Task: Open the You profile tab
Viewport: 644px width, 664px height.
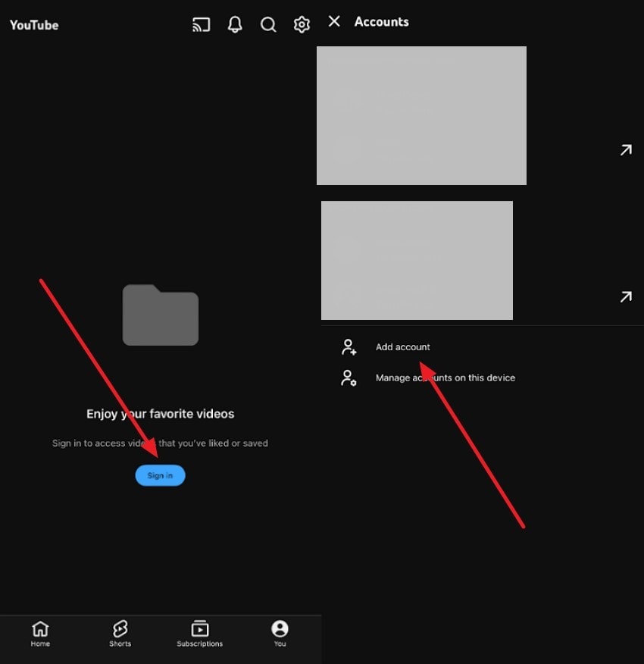Action: click(280, 634)
